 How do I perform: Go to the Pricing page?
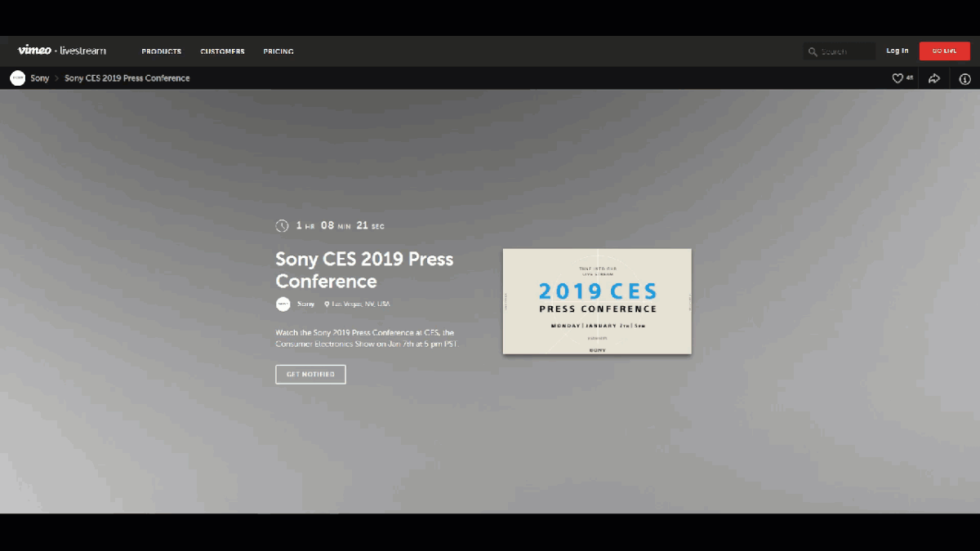click(278, 51)
